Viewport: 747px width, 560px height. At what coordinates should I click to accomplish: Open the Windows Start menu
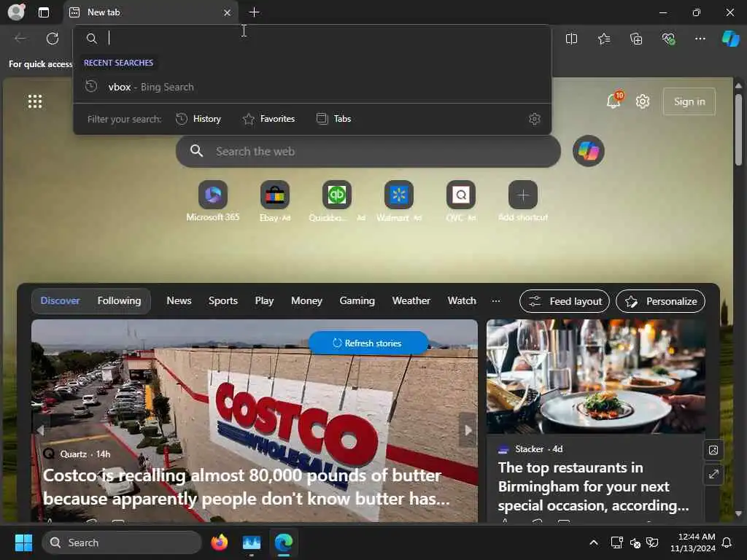[23, 542]
